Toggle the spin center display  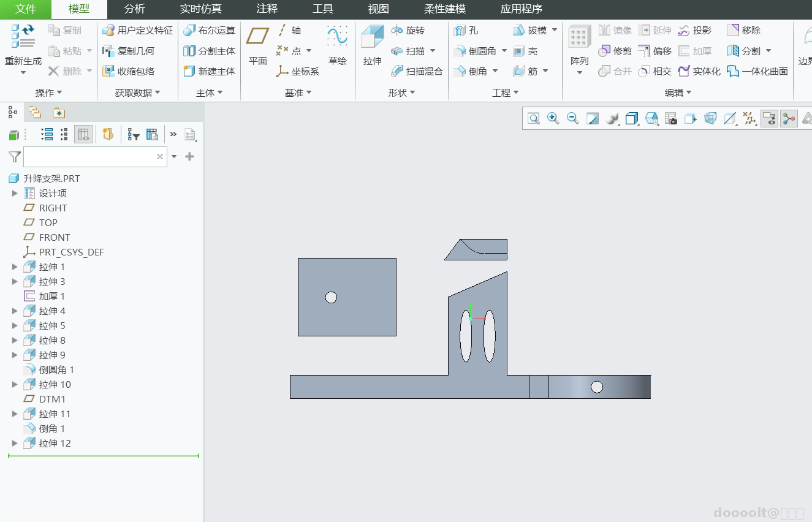coord(789,118)
